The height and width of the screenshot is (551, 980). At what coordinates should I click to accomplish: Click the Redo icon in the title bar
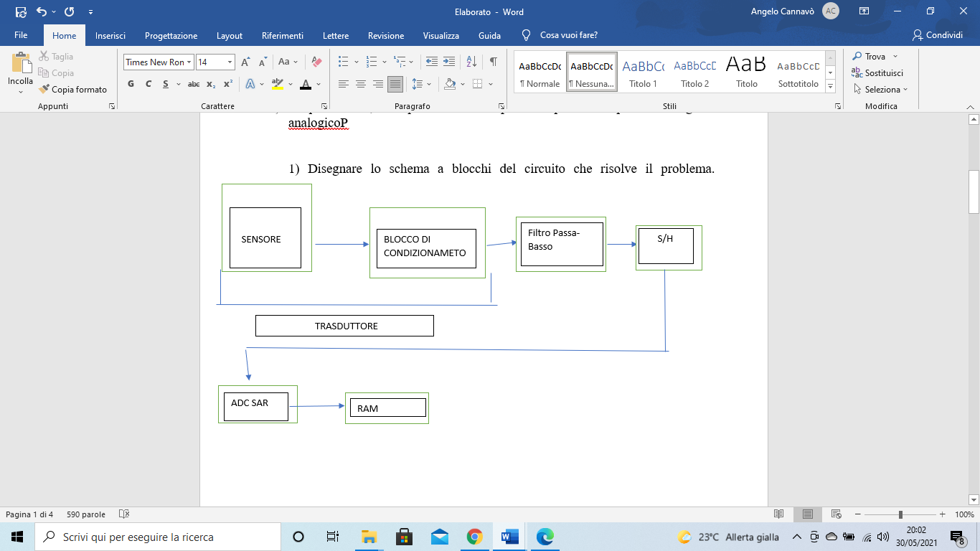[69, 11]
